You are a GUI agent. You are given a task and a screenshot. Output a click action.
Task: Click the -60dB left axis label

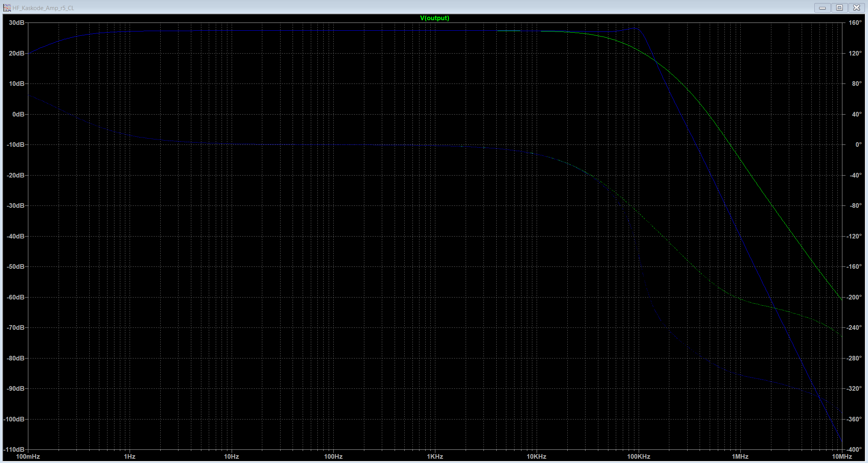(16, 297)
